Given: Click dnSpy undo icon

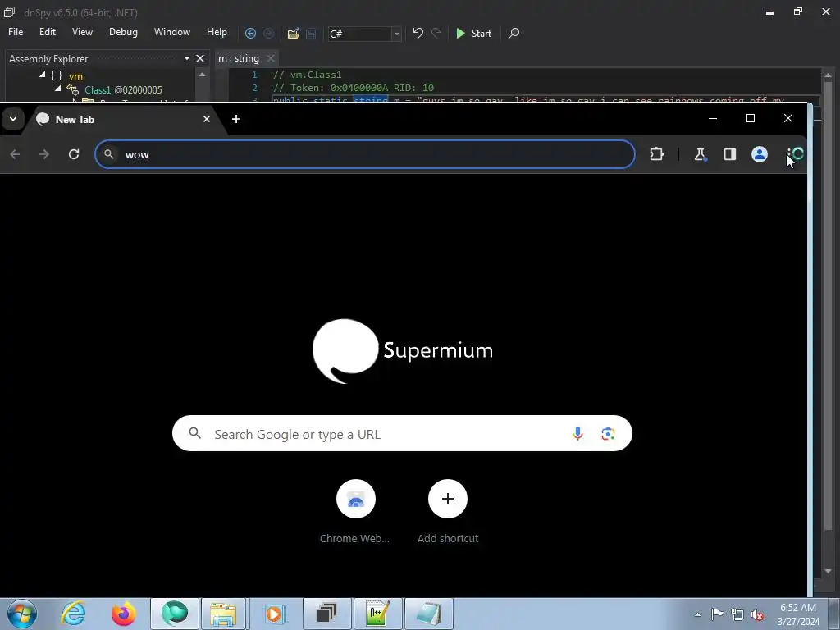Looking at the screenshot, I should click(418, 33).
